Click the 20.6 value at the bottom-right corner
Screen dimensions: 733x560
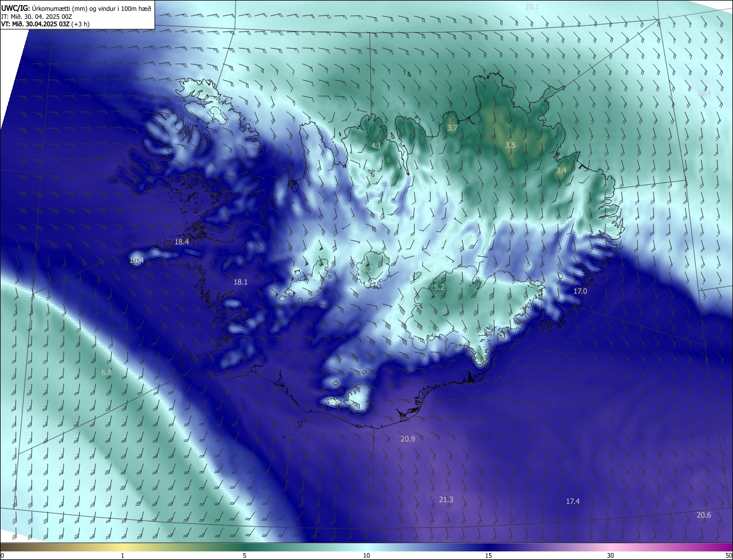pos(704,515)
